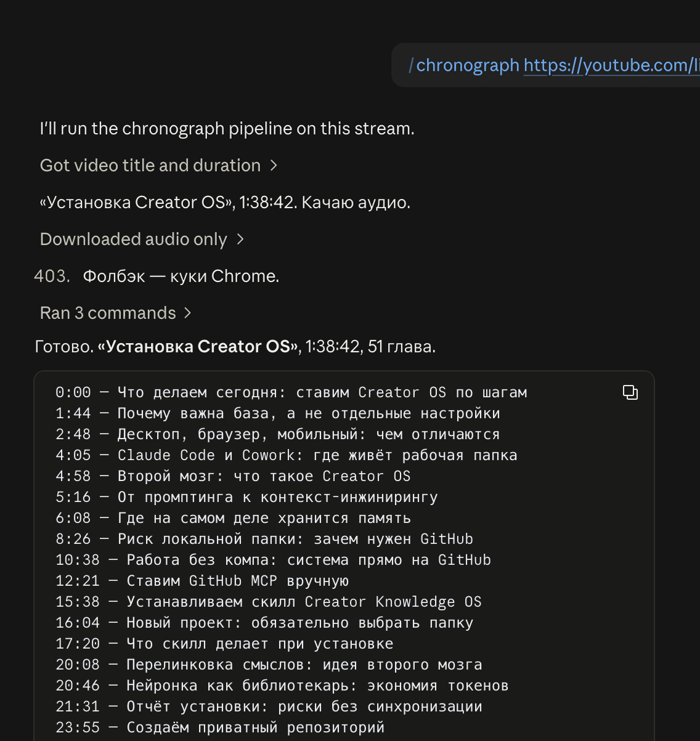Expand the "Downloaded audio only" step
The height and width of the screenshot is (741, 700).
[142, 240]
